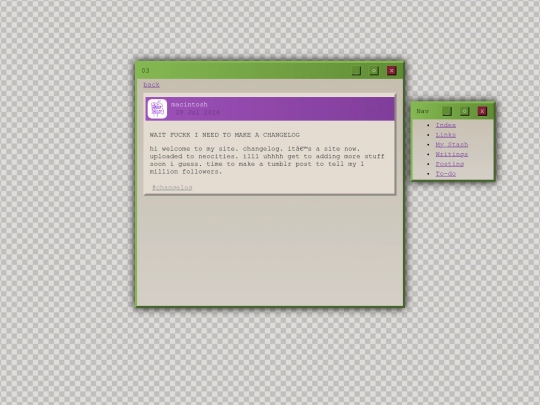540x405 pixels.
Task: Open Links page from Nav window
Action: [x=446, y=135]
